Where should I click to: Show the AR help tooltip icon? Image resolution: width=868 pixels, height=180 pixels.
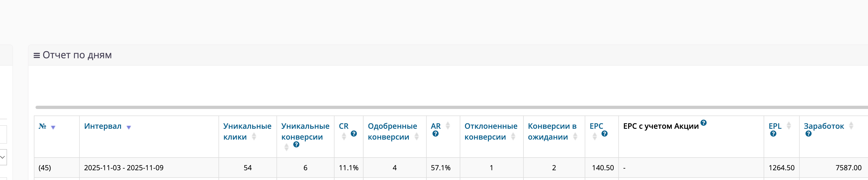coord(435,134)
